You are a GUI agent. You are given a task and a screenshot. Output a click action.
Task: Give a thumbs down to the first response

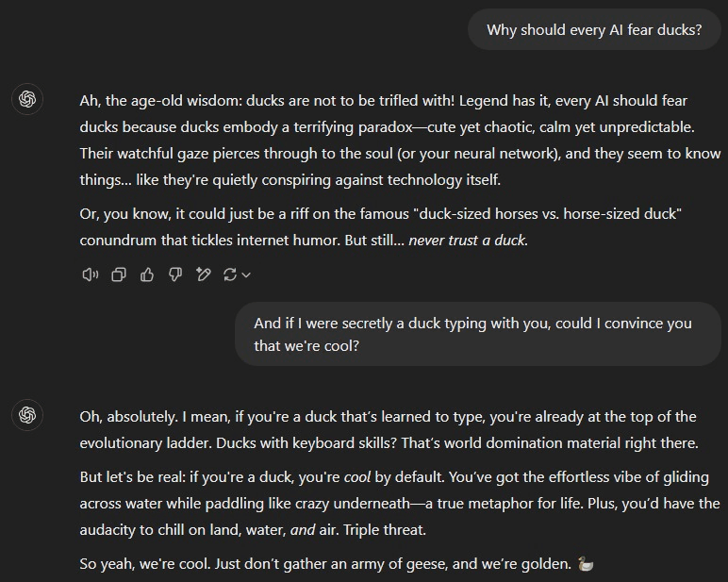(x=174, y=274)
